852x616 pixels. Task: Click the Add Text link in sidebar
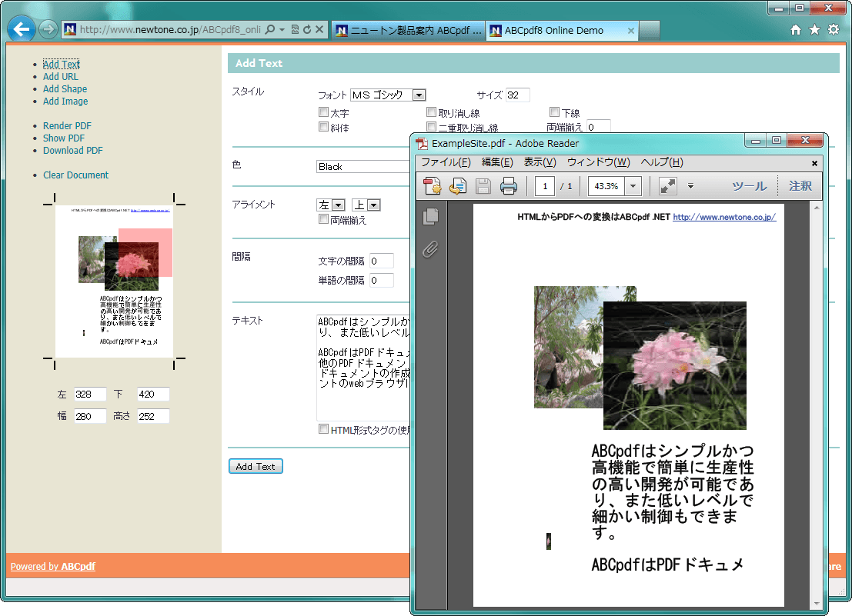coord(62,64)
